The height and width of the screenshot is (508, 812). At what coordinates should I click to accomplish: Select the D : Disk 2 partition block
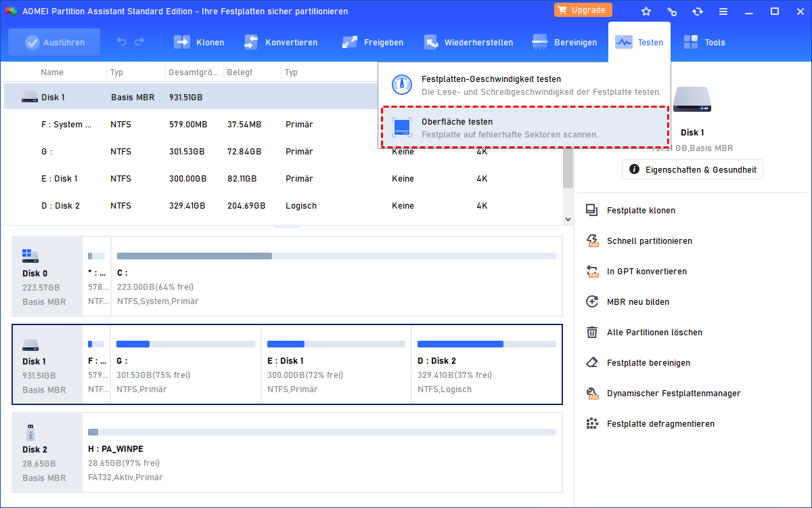point(486,364)
